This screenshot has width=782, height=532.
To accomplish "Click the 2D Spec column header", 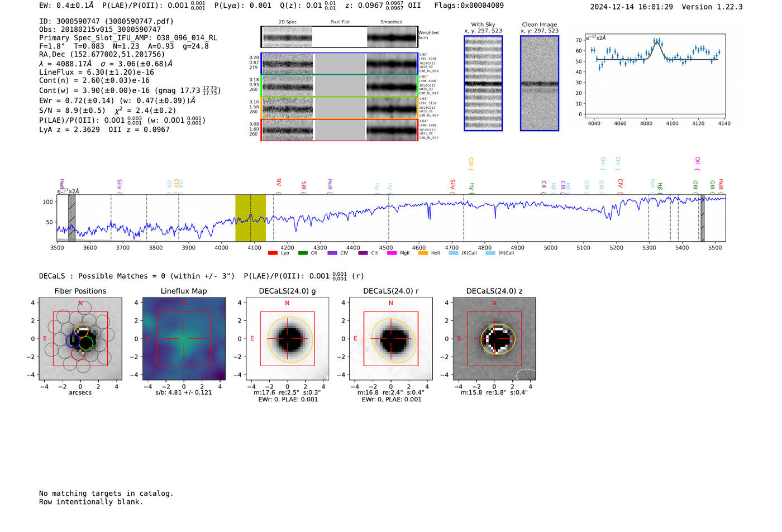I will 288,22.
